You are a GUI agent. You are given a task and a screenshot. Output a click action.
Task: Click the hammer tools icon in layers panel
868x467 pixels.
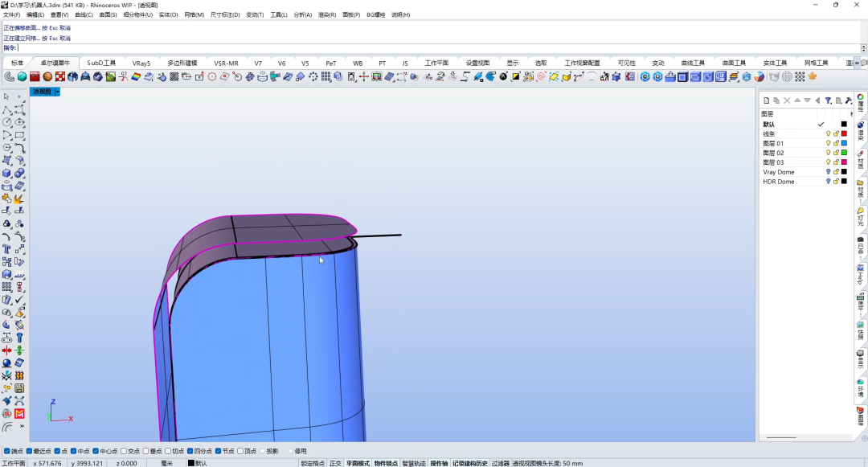pos(848,100)
